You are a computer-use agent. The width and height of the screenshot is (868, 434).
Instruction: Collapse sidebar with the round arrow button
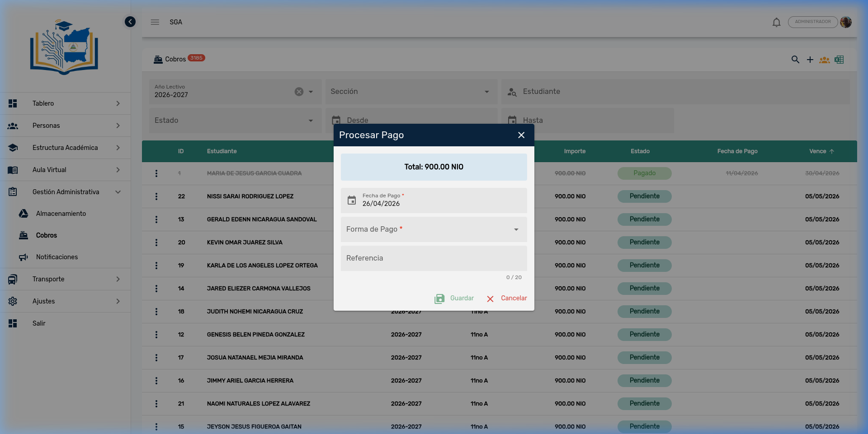pyautogui.click(x=130, y=22)
